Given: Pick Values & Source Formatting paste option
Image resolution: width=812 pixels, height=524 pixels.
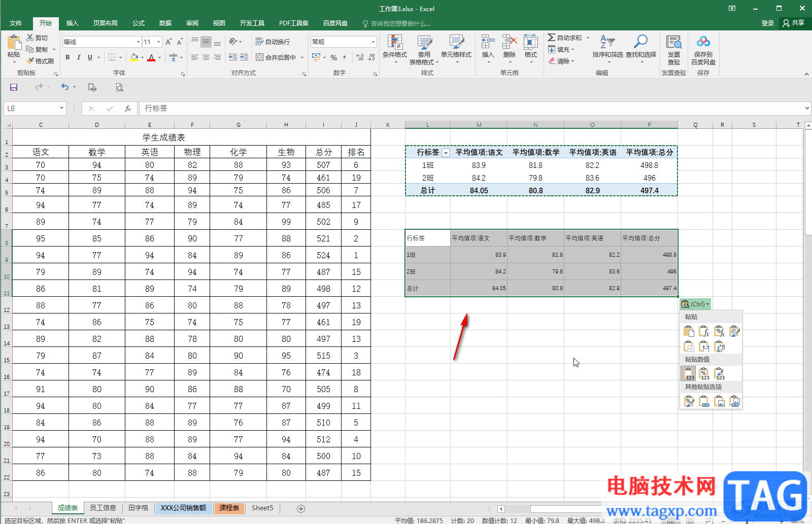Looking at the screenshot, I should [x=719, y=374].
